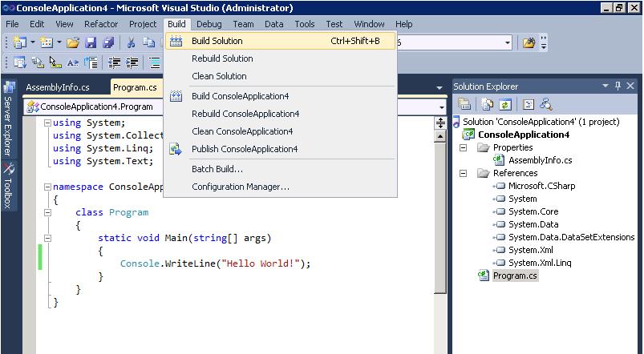Choose Rebuild Solution from Build menu
The image size is (644, 354).
pyautogui.click(x=280, y=58)
